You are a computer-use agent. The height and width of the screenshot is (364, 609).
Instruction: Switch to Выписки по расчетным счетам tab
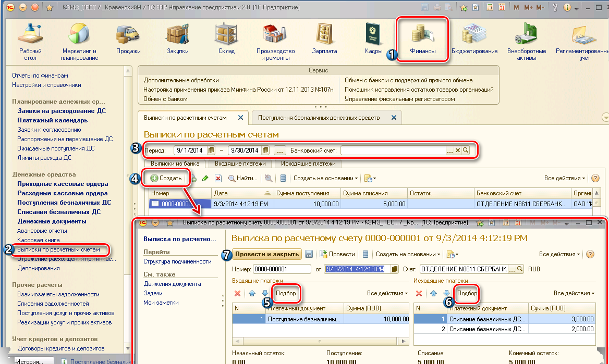[185, 118]
